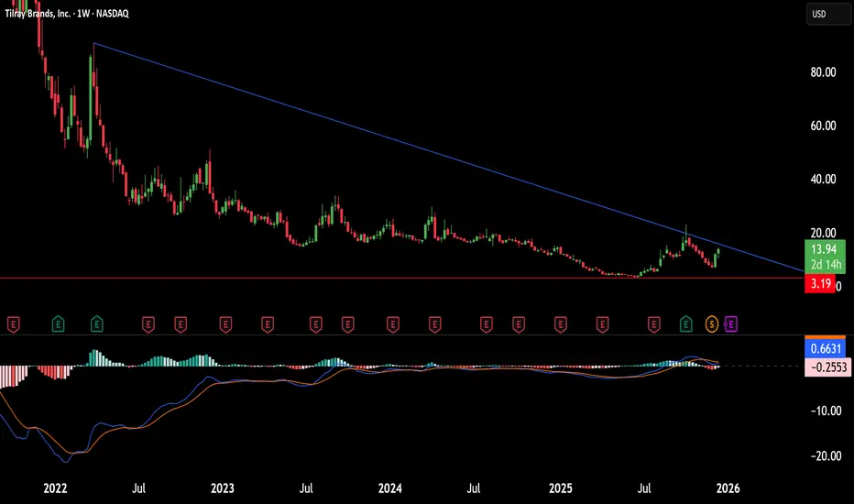Click the orange S stock split marker
Screen dimensions: 854x504
711,324
